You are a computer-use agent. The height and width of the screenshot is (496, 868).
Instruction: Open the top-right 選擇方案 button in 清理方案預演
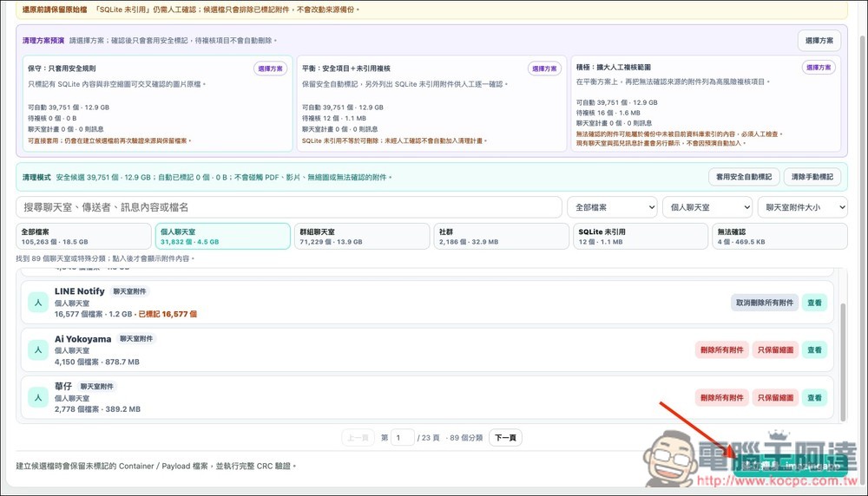pos(819,41)
